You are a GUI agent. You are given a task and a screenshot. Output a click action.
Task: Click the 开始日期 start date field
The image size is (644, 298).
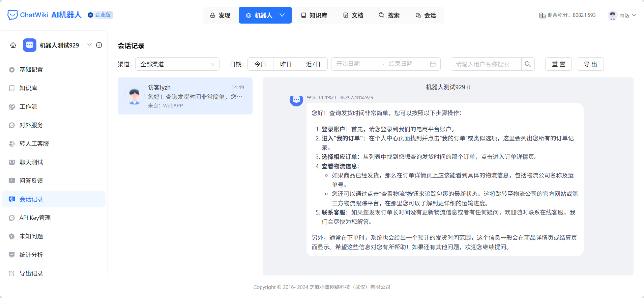(x=355, y=64)
